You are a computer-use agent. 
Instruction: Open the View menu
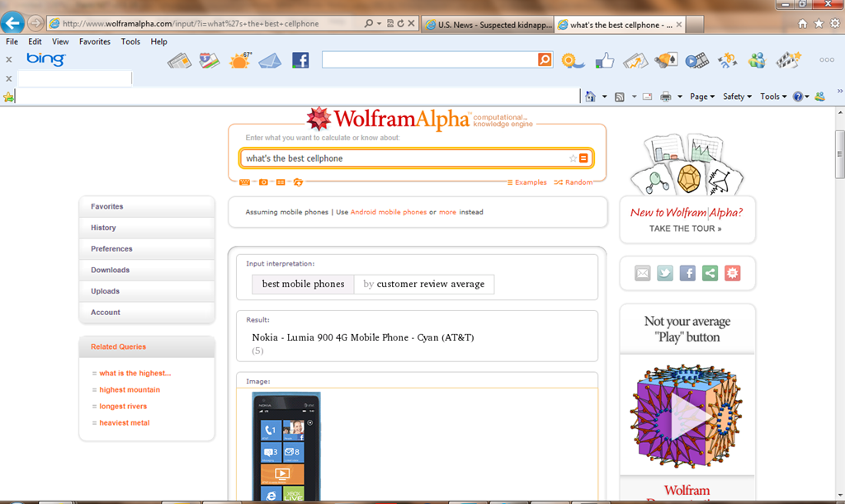pyautogui.click(x=60, y=41)
